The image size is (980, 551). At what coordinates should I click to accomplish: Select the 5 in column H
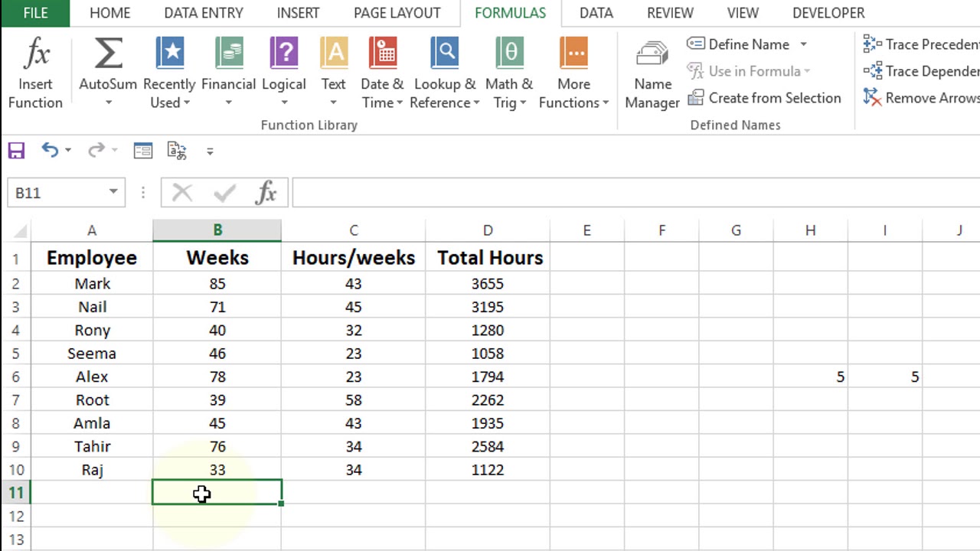[811, 377]
